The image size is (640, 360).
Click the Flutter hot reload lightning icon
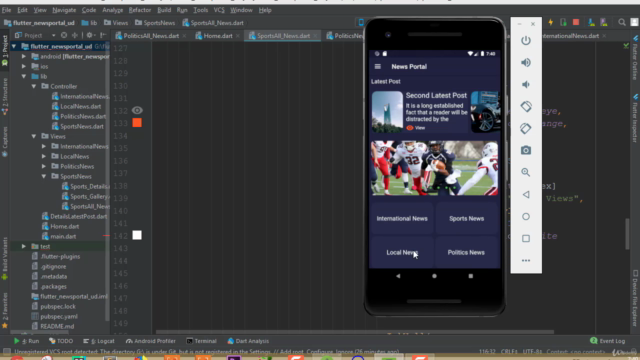click(551, 22)
